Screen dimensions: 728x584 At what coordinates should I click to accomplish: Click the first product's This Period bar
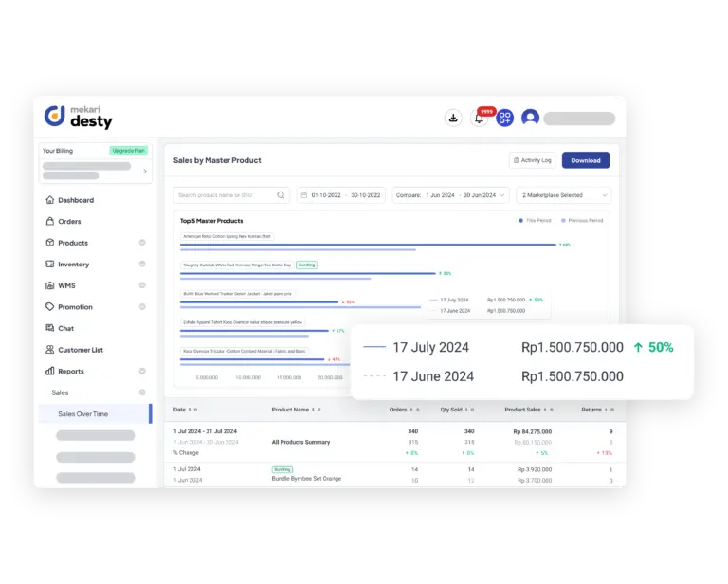pyautogui.click(x=368, y=244)
